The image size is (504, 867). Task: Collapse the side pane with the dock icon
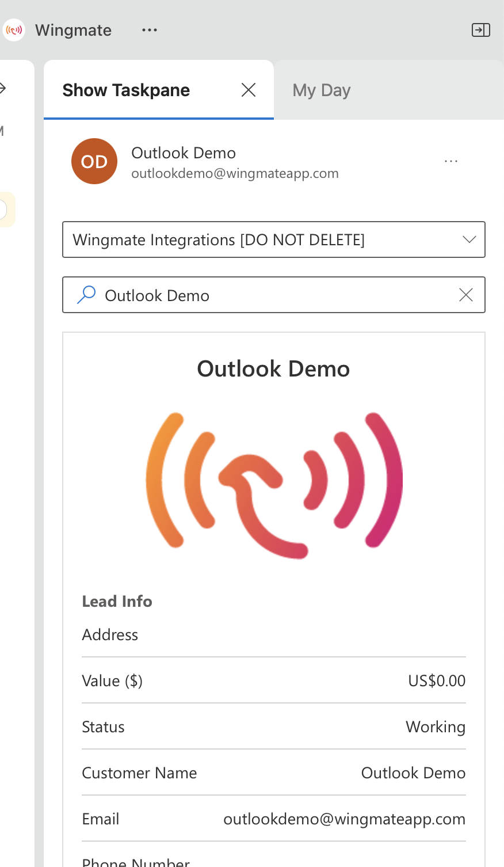tap(480, 30)
